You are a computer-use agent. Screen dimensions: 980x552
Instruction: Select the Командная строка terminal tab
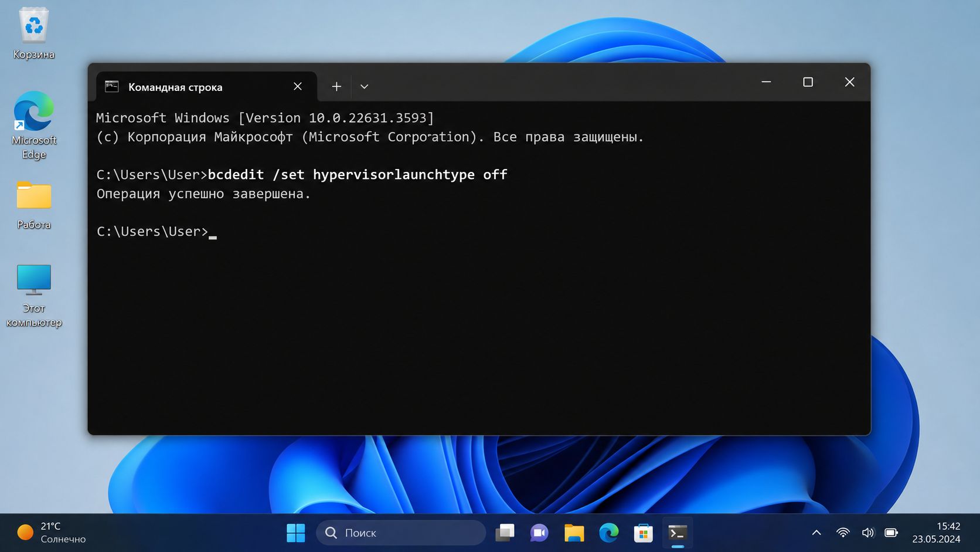pos(206,87)
